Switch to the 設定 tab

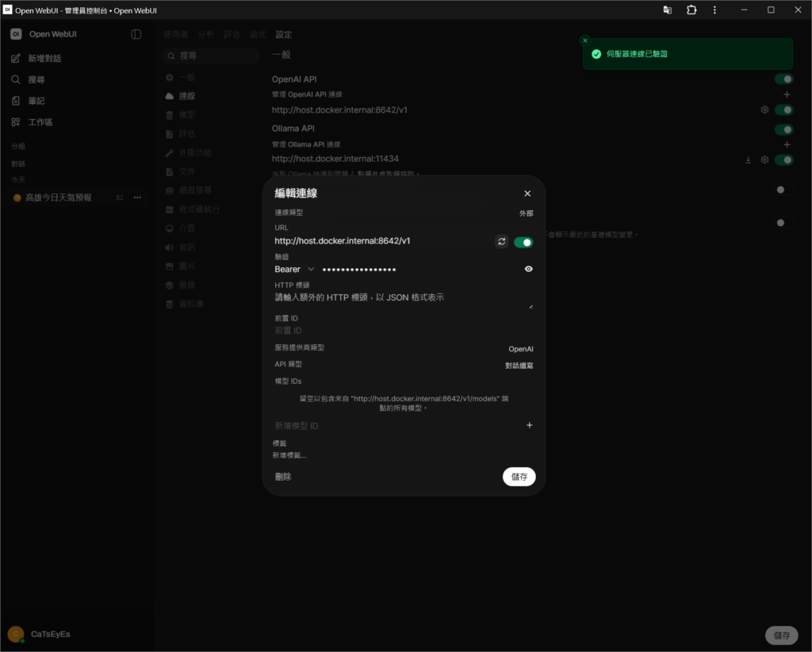pyautogui.click(x=284, y=35)
